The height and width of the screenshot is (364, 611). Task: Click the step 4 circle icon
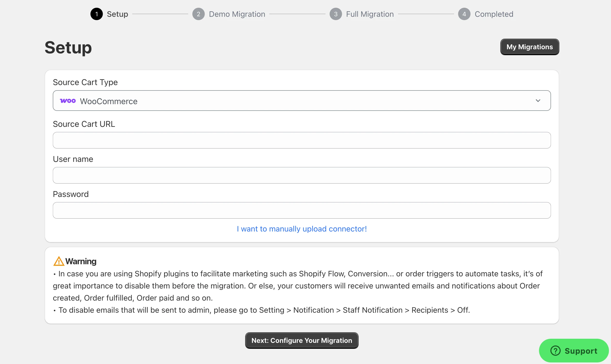click(464, 14)
